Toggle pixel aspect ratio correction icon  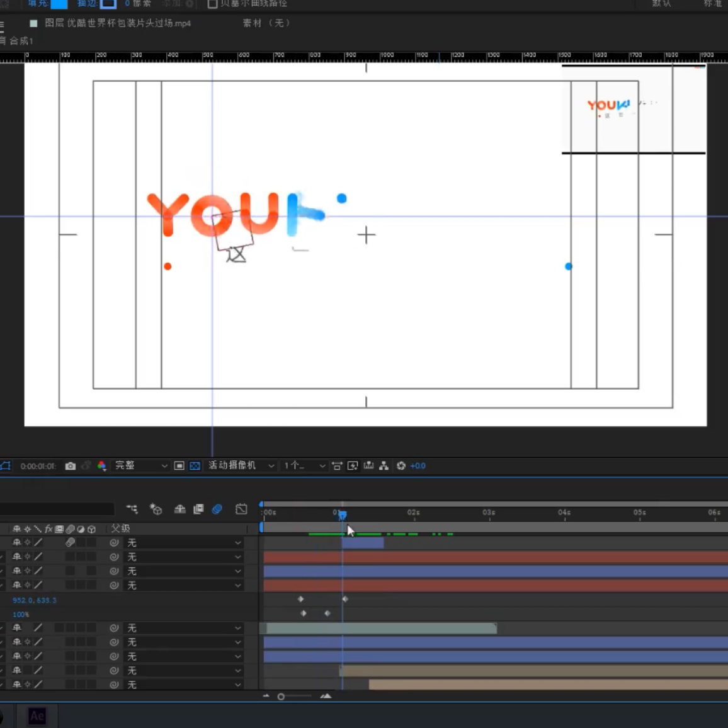(x=337, y=465)
